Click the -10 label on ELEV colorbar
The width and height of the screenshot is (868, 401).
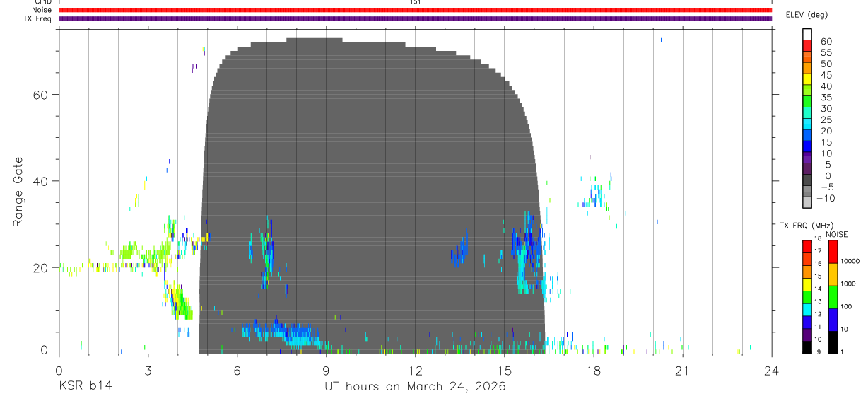coord(826,198)
